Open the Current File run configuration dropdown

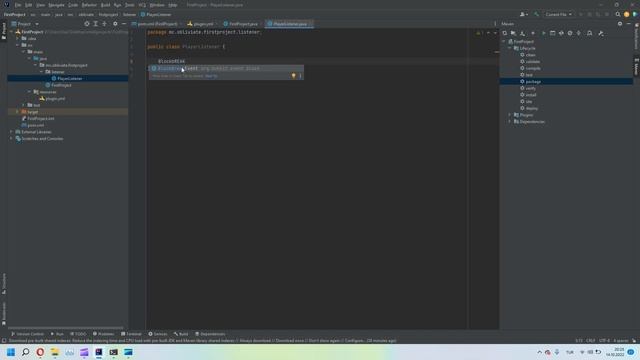(558, 14)
